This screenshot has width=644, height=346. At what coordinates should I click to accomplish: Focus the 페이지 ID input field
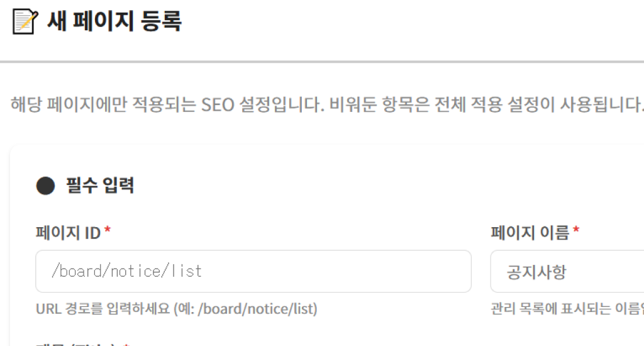point(253,271)
